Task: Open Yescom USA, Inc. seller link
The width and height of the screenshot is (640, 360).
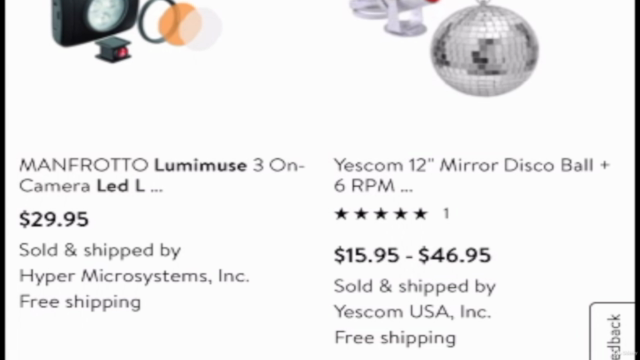Action: pyautogui.click(x=412, y=312)
